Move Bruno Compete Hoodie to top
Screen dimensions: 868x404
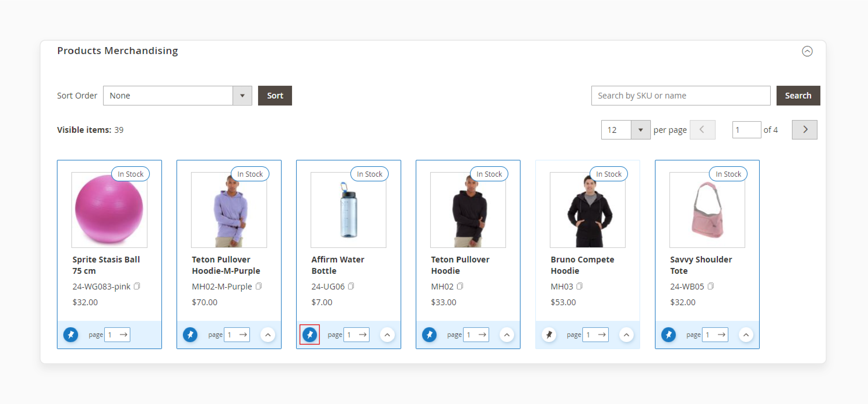tap(626, 335)
